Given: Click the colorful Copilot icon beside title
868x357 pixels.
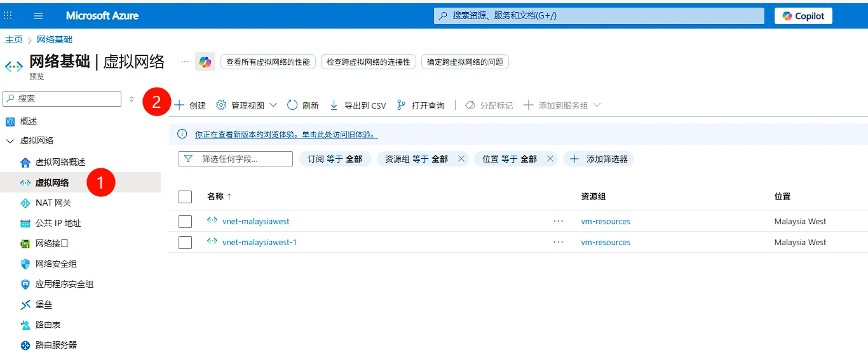Looking at the screenshot, I should (205, 62).
